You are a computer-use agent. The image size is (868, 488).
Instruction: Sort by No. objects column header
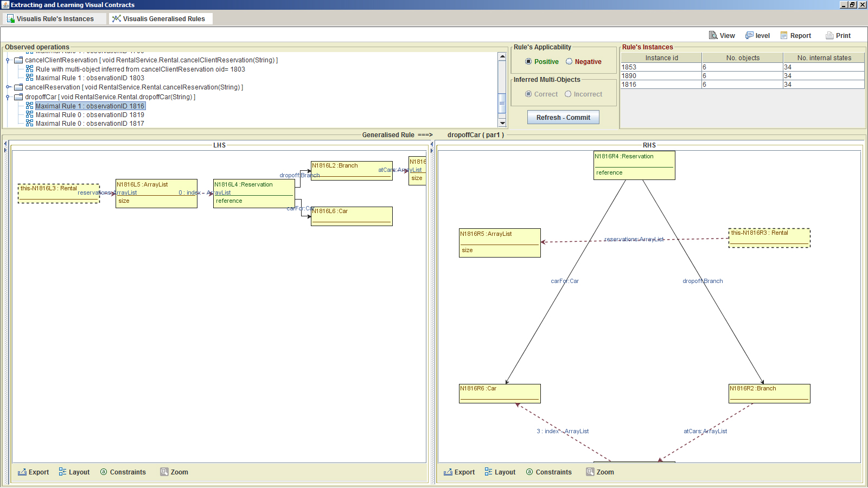743,57
